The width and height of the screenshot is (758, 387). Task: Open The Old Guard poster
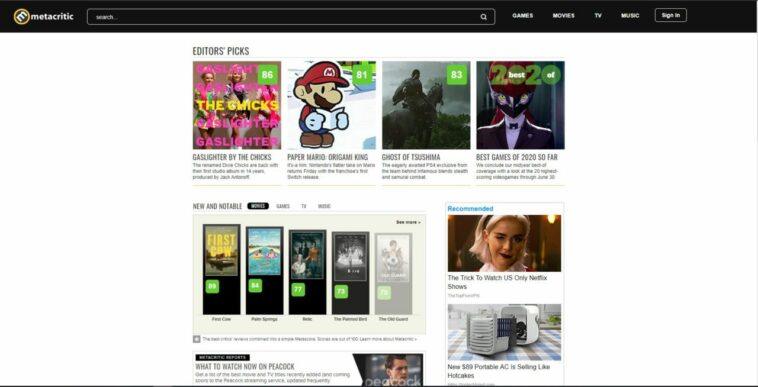(394, 258)
